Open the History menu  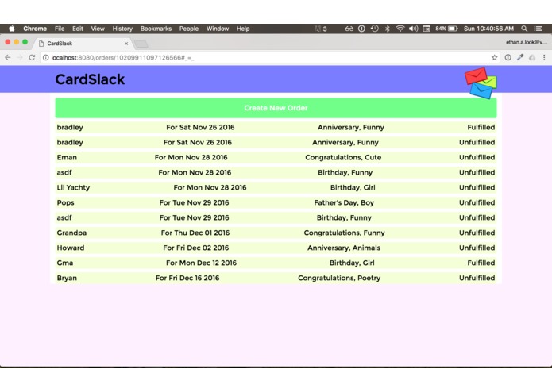pos(122,29)
